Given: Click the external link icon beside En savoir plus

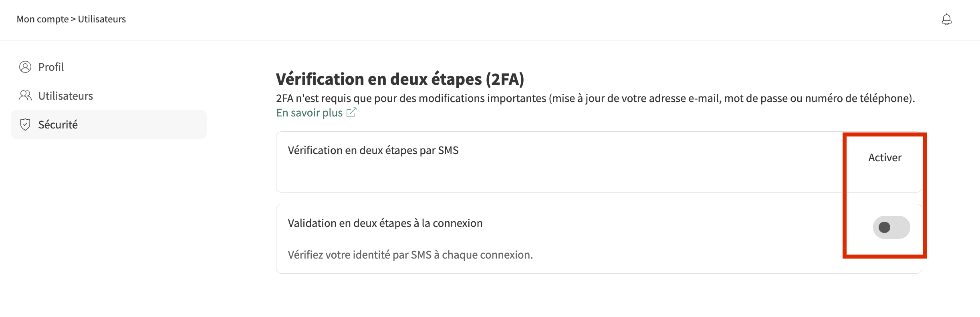Looking at the screenshot, I should pos(351,113).
